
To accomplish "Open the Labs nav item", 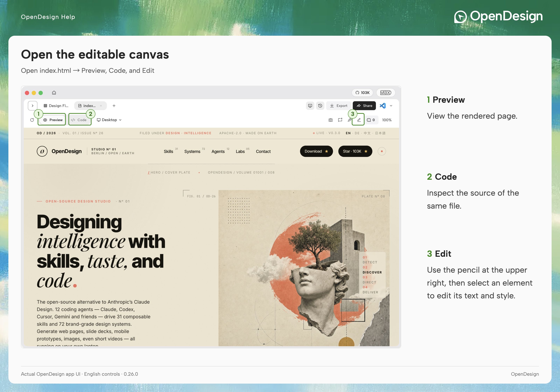I will pos(240,152).
